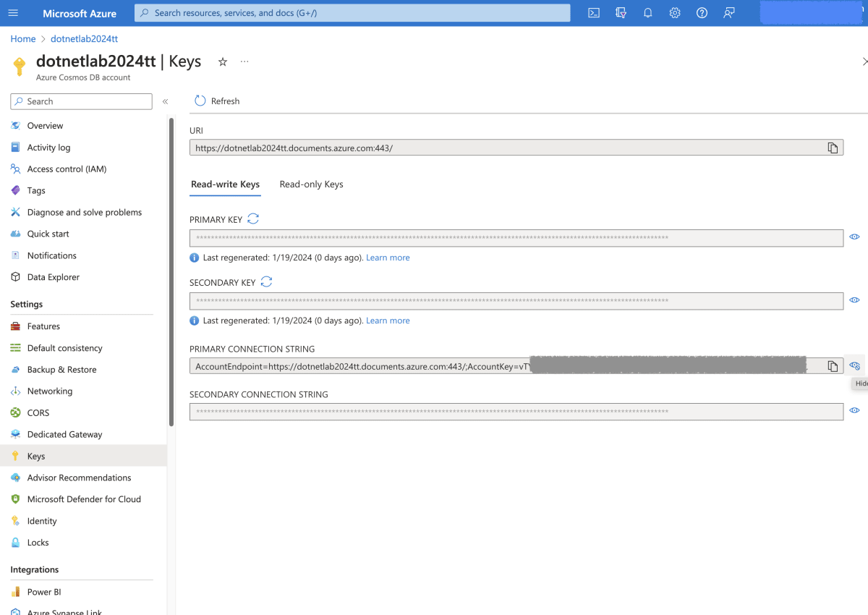
Task: Focus the top global search box
Action: click(x=352, y=13)
